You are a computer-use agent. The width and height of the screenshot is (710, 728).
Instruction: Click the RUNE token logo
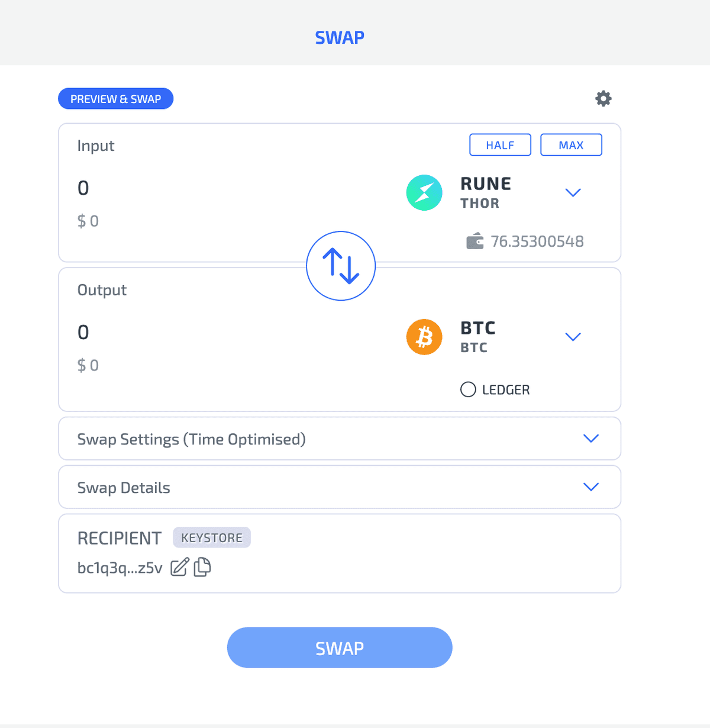[424, 192]
